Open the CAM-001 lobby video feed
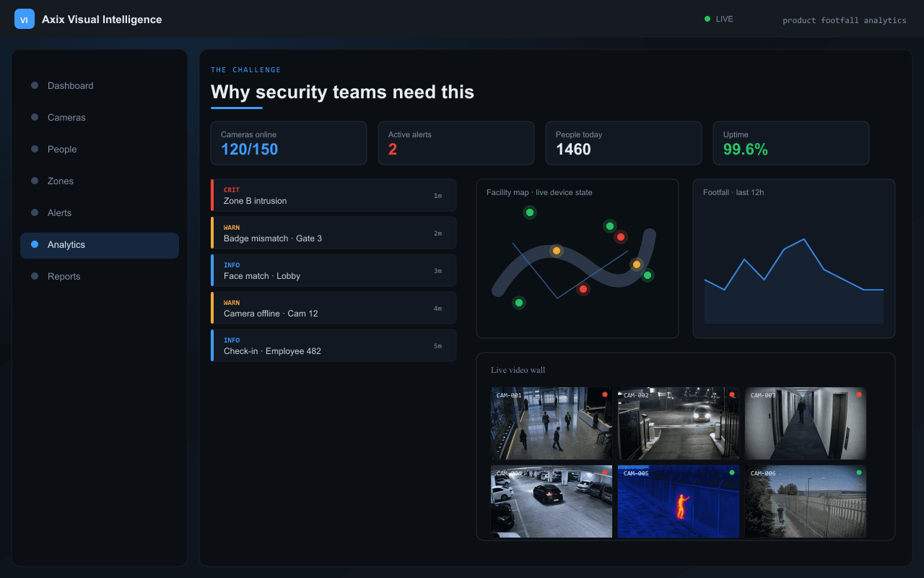This screenshot has width=924, height=578. coord(552,423)
